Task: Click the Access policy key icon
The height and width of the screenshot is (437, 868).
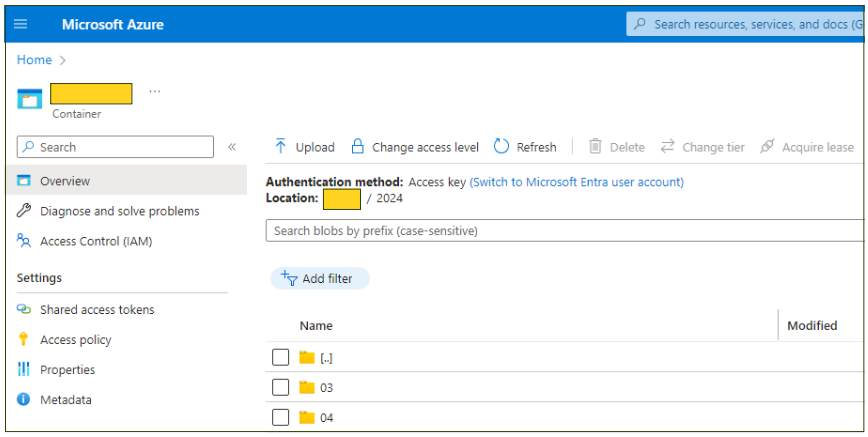Action: (x=24, y=340)
